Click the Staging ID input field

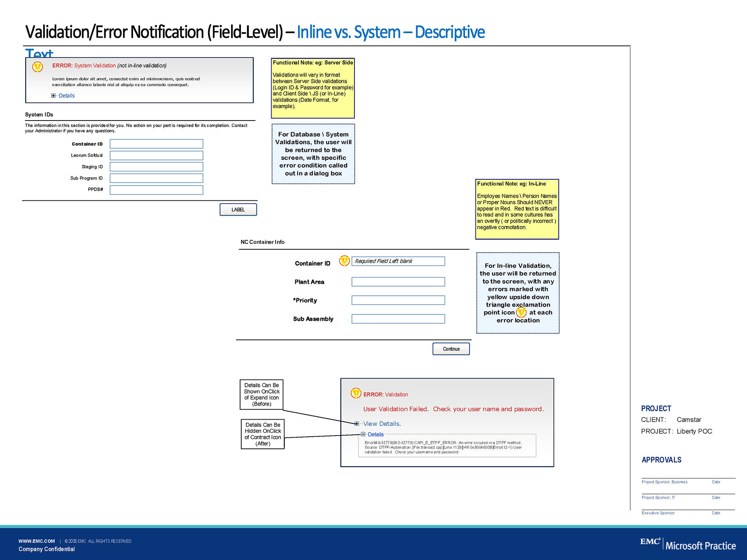(x=156, y=167)
